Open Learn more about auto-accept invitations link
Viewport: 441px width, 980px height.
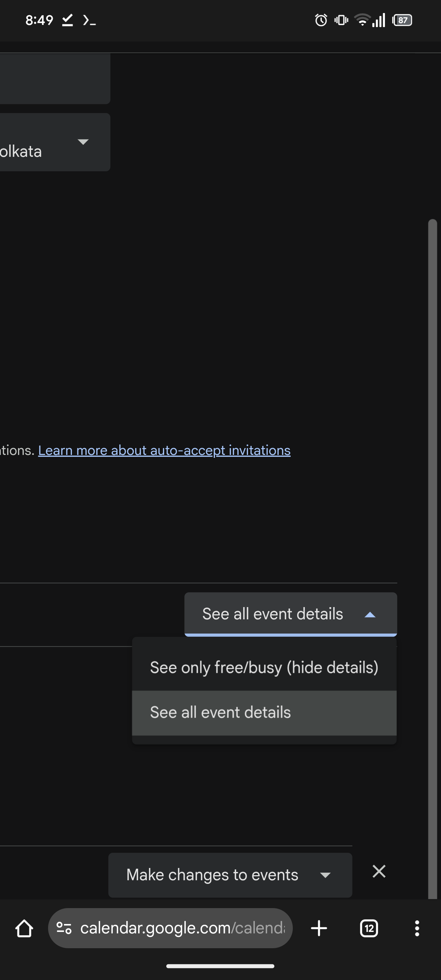[x=164, y=451]
